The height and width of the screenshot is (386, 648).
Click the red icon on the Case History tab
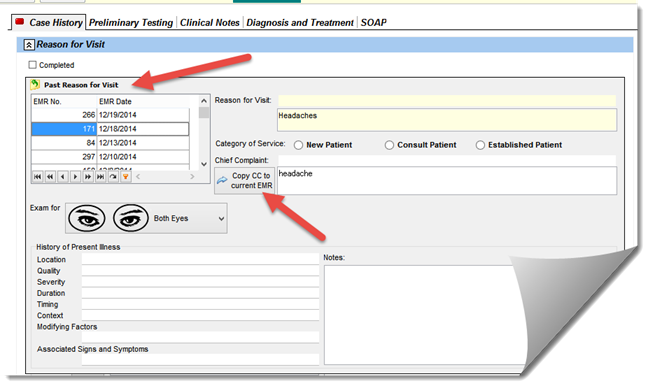pyautogui.click(x=19, y=21)
